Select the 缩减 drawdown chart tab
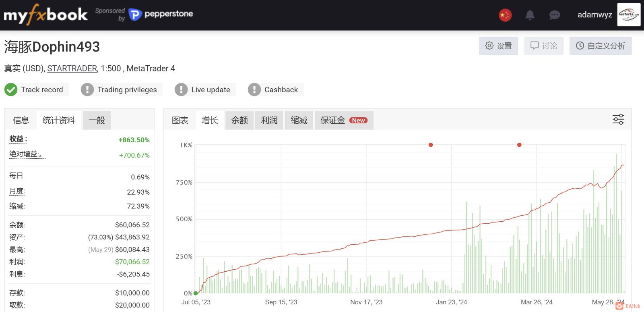The image size is (644, 312). [299, 120]
